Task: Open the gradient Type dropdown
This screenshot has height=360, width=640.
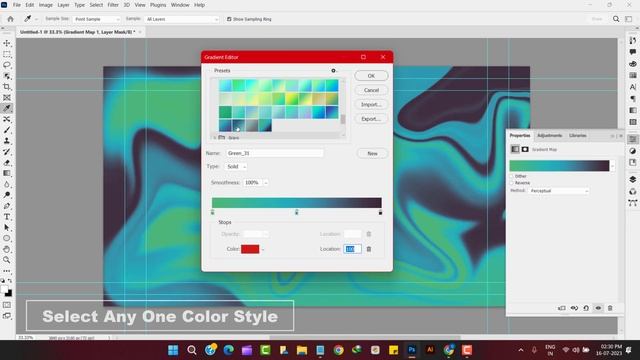Action: [236, 167]
